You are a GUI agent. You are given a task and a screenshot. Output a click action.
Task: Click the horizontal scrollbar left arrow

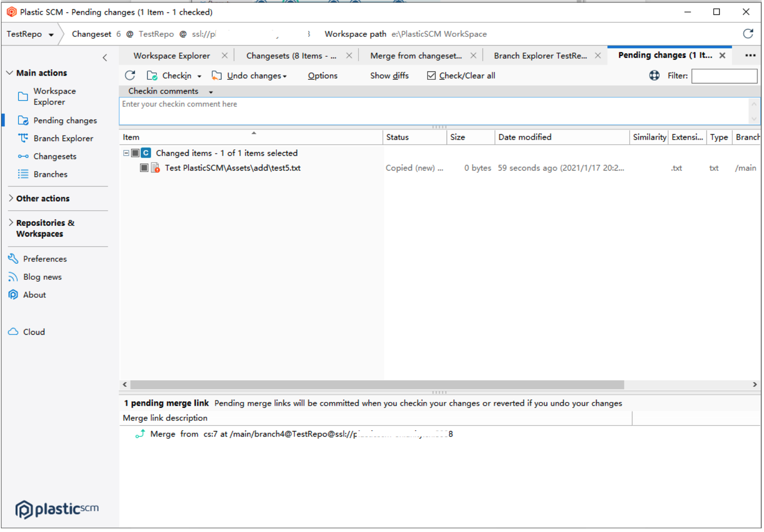(x=125, y=384)
